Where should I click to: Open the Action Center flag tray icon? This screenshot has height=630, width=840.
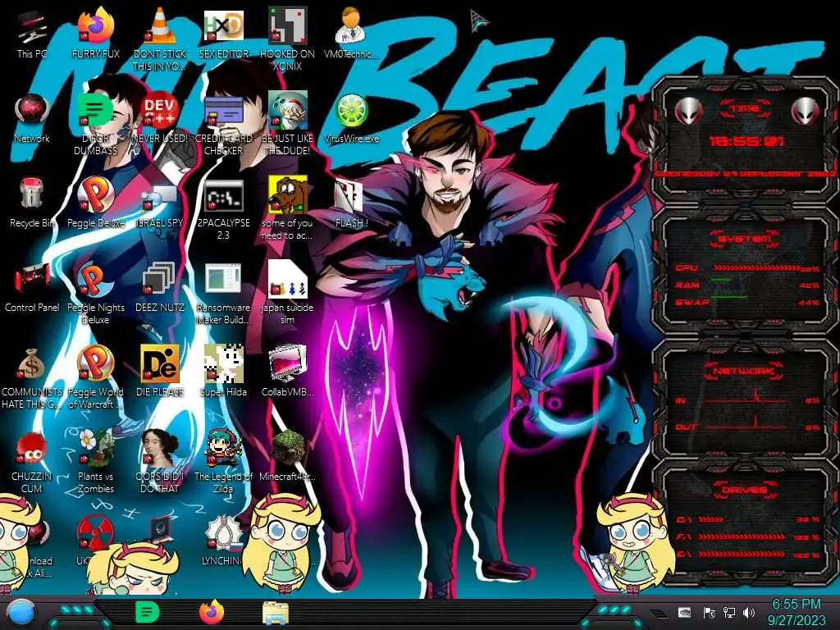click(710, 612)
